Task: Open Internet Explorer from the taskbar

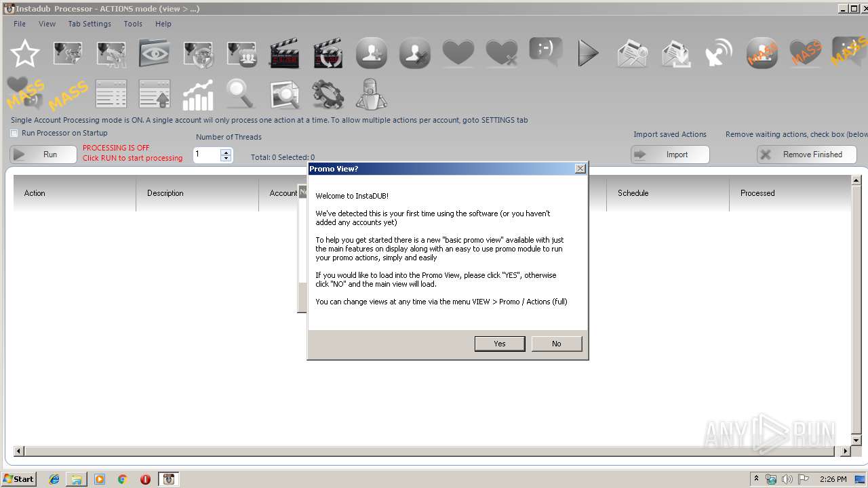Action: pyautogui.click(x=54, y=479)
